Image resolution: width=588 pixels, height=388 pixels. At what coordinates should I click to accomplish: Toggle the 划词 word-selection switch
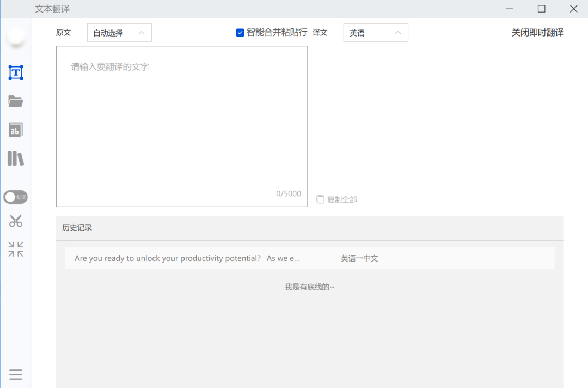point(15,197)
